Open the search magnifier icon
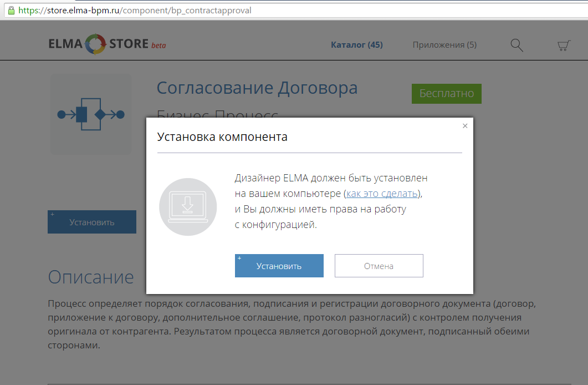588x385 pixels. 517,45
